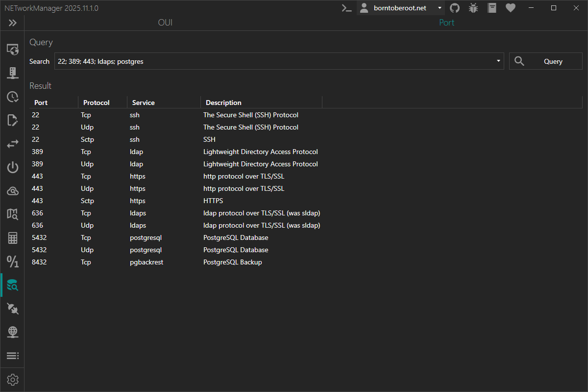Open the Whois cloud search icon
The image size is (588, 392).
13,191
